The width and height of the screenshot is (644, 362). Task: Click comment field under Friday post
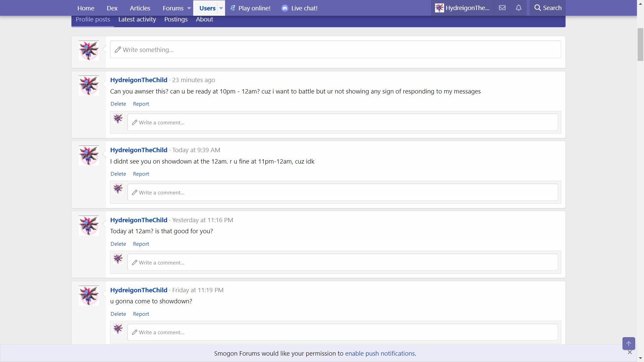342,332
